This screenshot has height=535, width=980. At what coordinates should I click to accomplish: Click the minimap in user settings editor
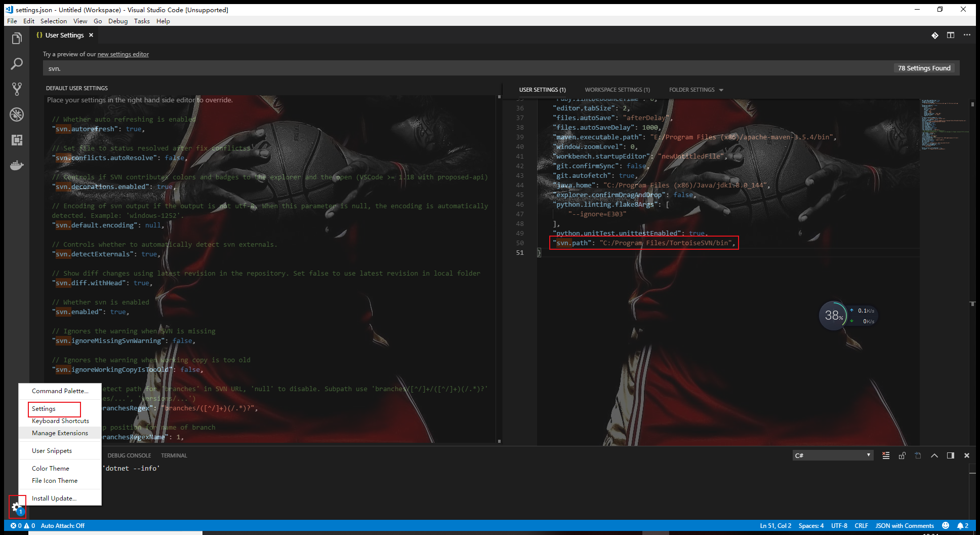tap(944, 124)
